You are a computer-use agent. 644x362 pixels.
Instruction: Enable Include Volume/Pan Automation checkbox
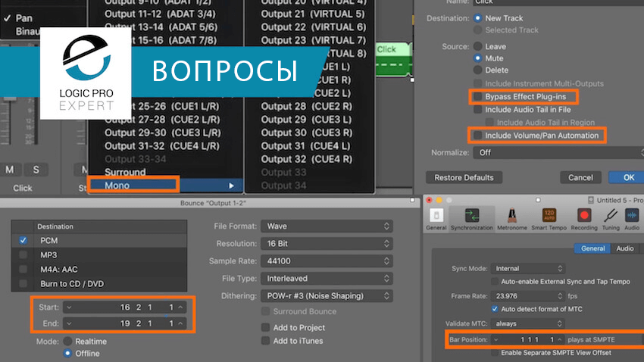pos(477,136)
